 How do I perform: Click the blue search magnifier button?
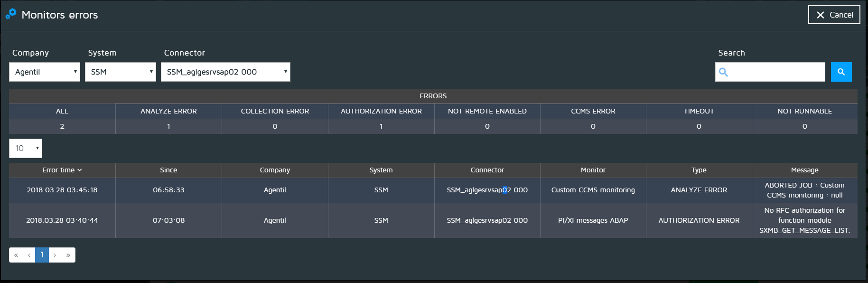click(x=841, y=72)
